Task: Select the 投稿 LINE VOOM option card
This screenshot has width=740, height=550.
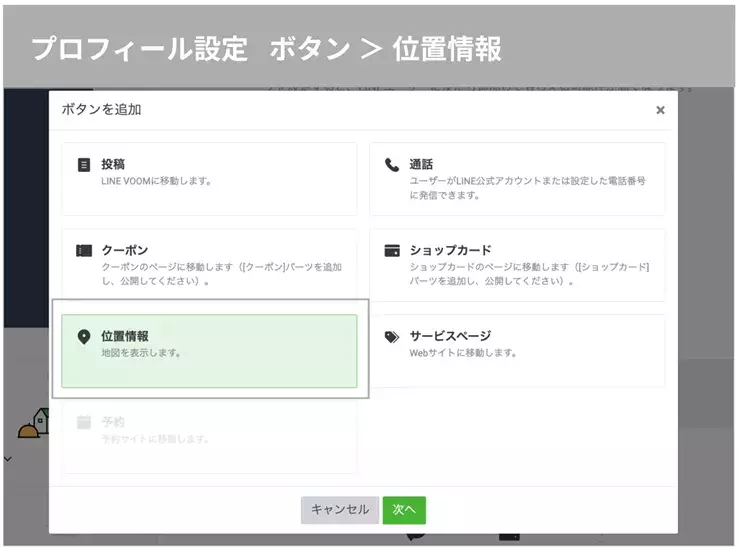Action: [x=209, y=178]
